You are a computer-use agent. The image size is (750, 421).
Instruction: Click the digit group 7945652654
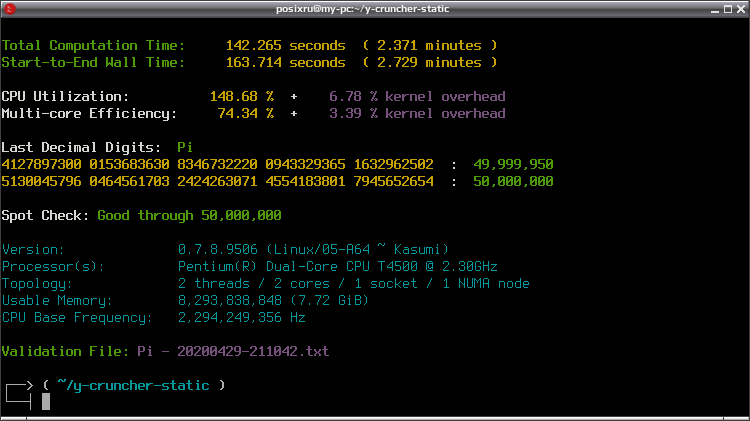(394, 182)
